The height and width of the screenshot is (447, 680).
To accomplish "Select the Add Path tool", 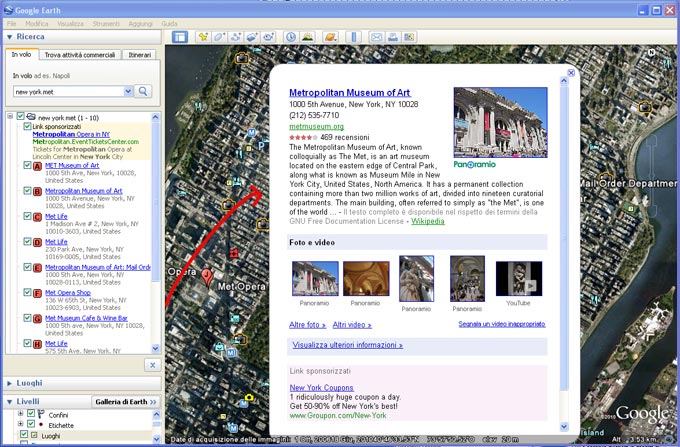I will [235, 37].
